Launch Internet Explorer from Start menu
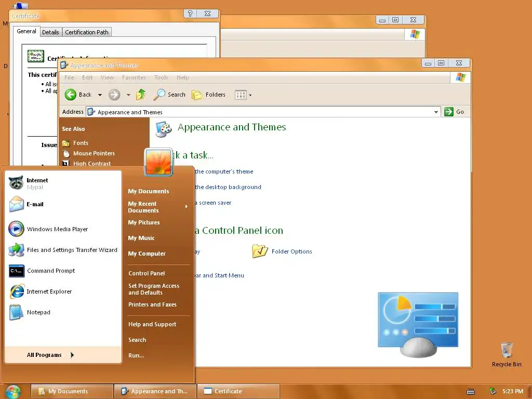Image resolution: width=532 pixels, height=399 pixels. click(x=41, y=291)
